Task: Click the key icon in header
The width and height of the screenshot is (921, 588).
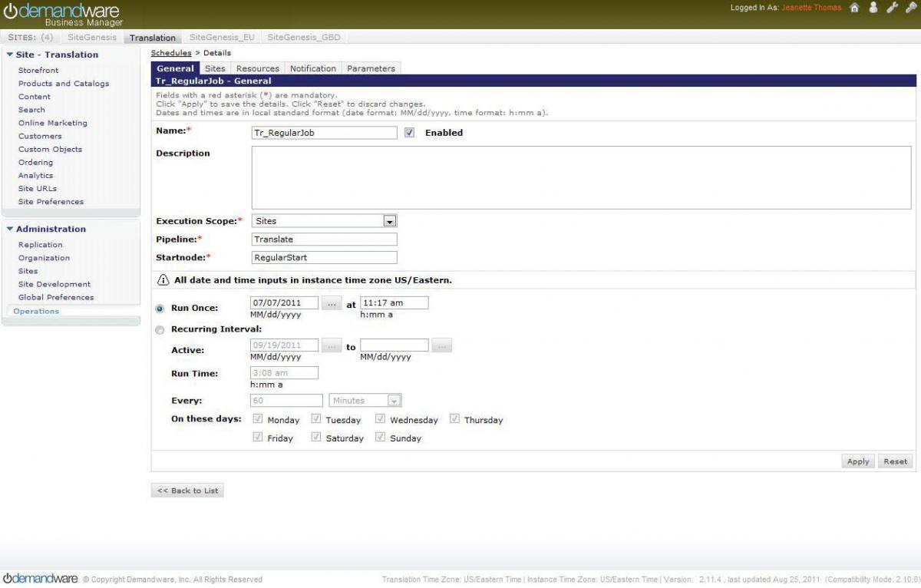Action: point(911,8)
